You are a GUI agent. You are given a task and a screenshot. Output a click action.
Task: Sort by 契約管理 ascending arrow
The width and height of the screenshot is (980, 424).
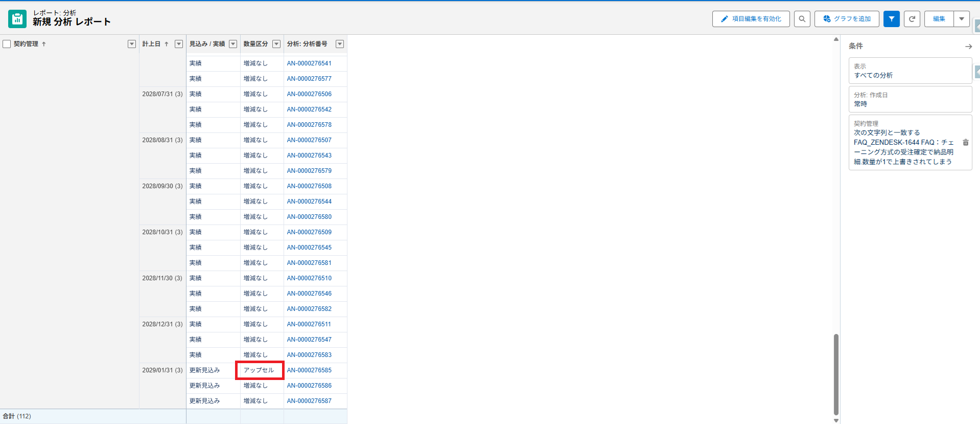click(44, 44)
